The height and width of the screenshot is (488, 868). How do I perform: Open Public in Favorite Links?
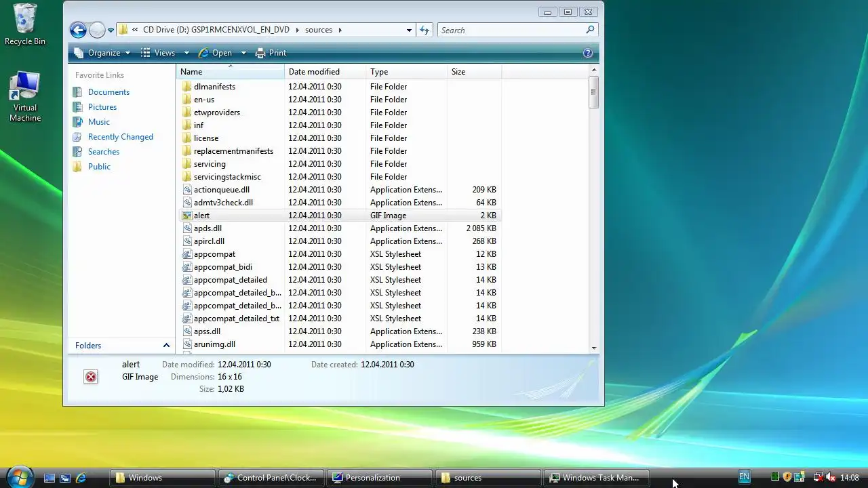99,167
